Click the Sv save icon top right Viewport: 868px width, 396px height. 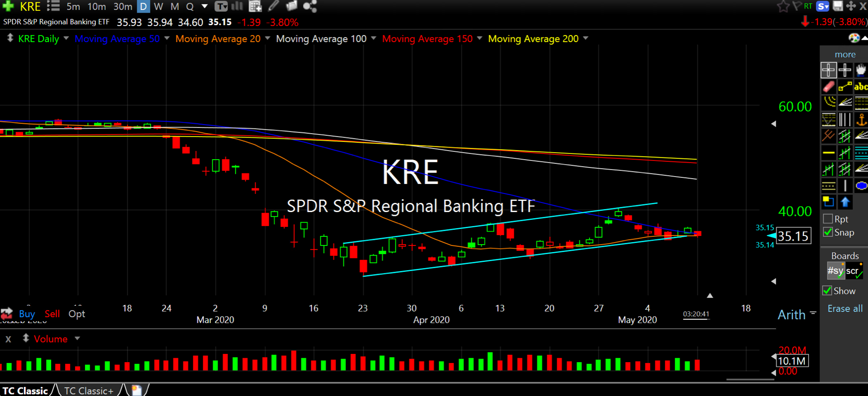click(823, 6)
